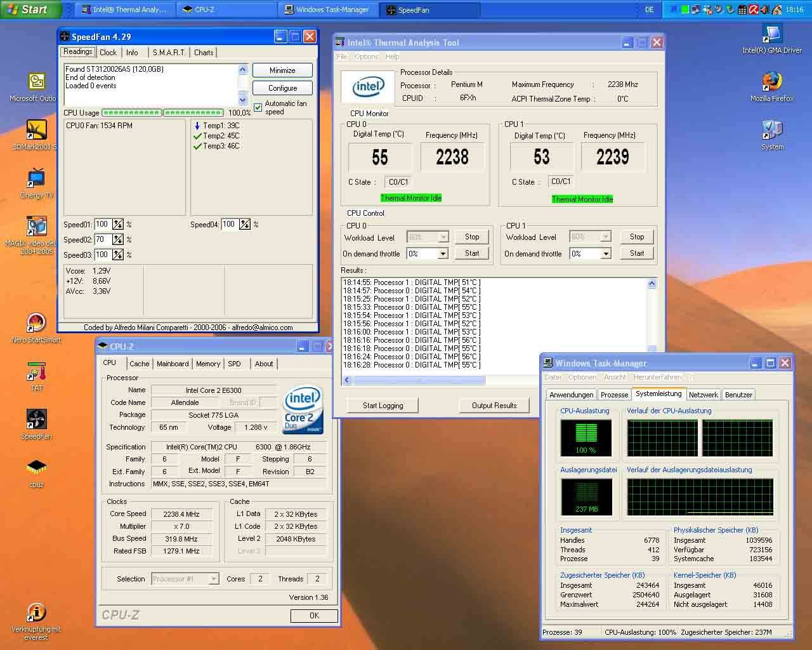Toggle Automatic fan speed checkbox
Viewport: 812px width, 650px height.
[x=258, y=107]
